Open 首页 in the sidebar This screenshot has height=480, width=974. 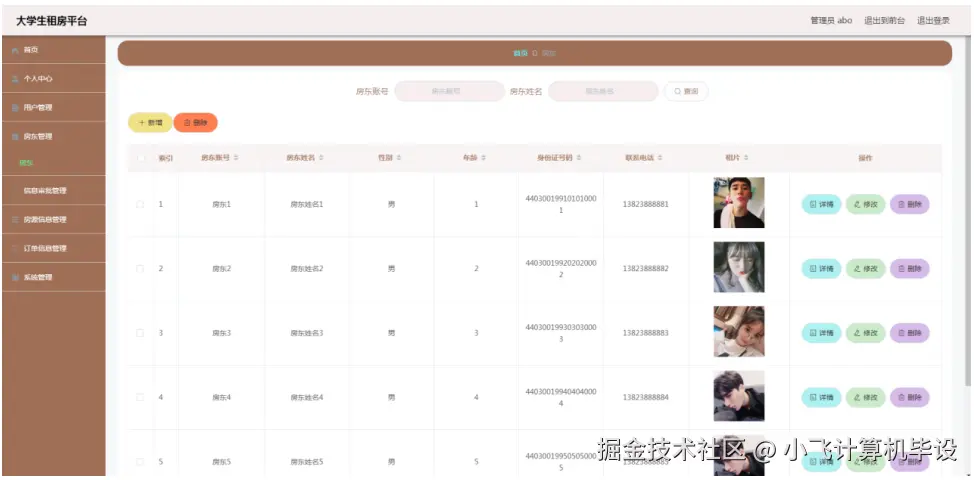click(53, 50)
